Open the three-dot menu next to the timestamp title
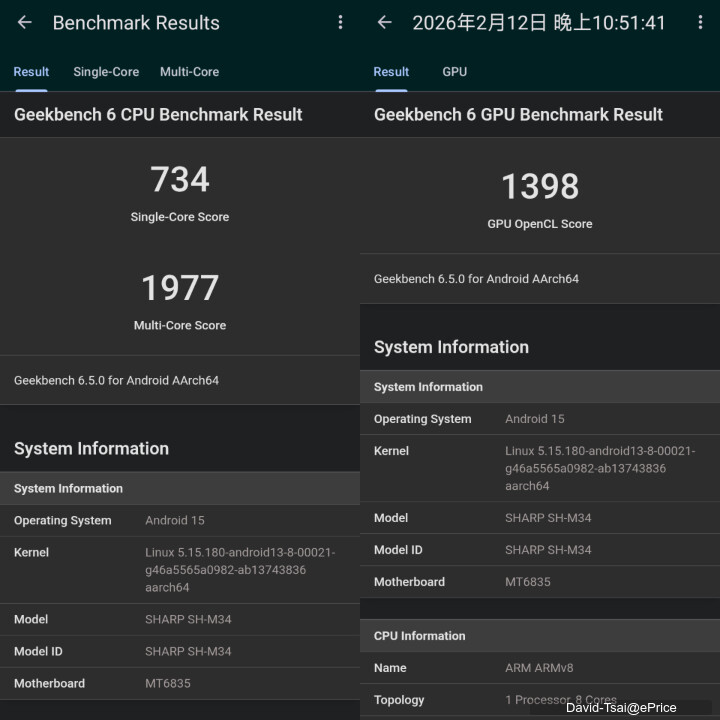Viewport: 720px width, 720px height. tap(699, 22)
